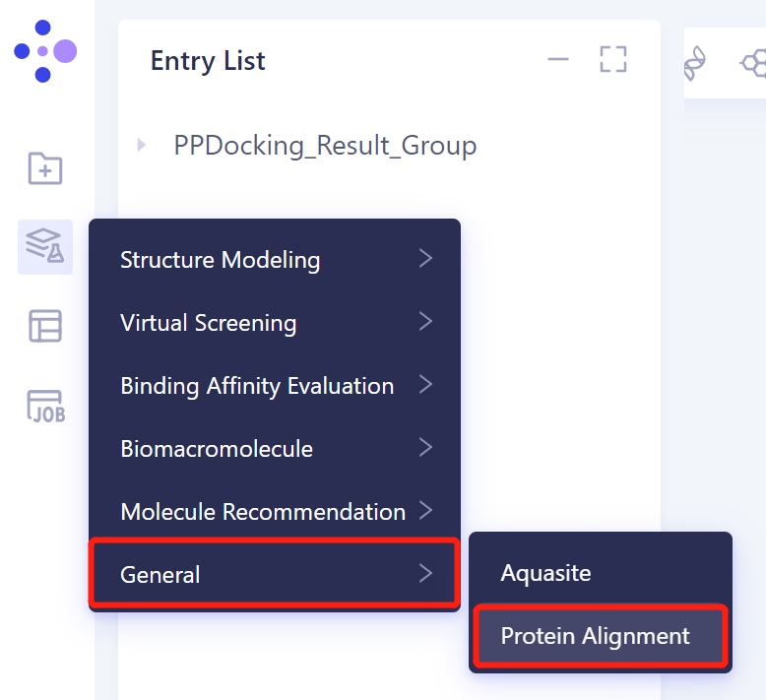Click the Entry List panel title
766x700 pixels.
pos(208,61)
